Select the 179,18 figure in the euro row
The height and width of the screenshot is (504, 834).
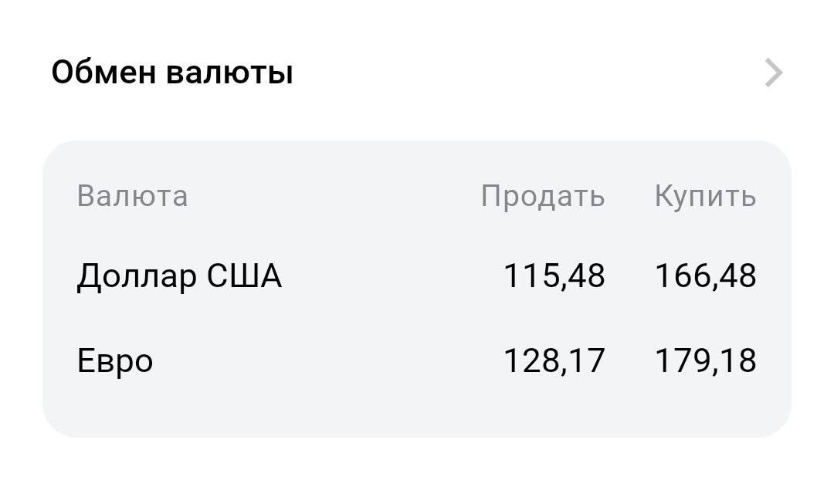[705, 360]
